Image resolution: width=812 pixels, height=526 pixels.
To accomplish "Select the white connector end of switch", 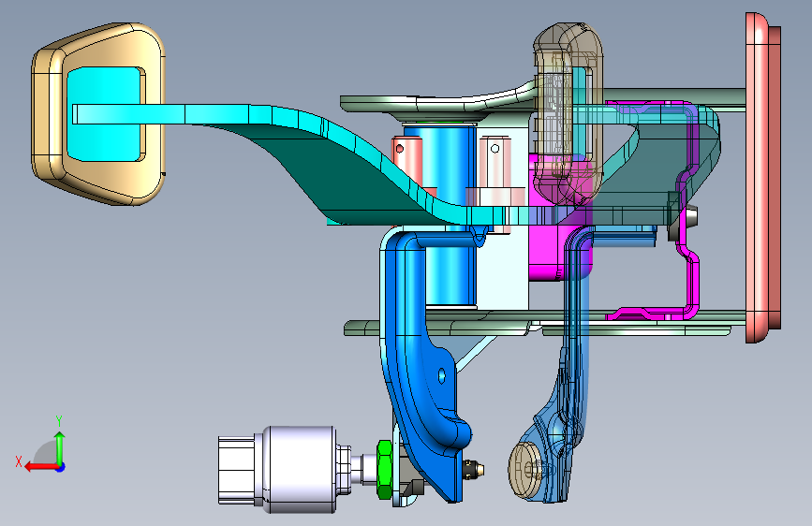I will (236, 470).
